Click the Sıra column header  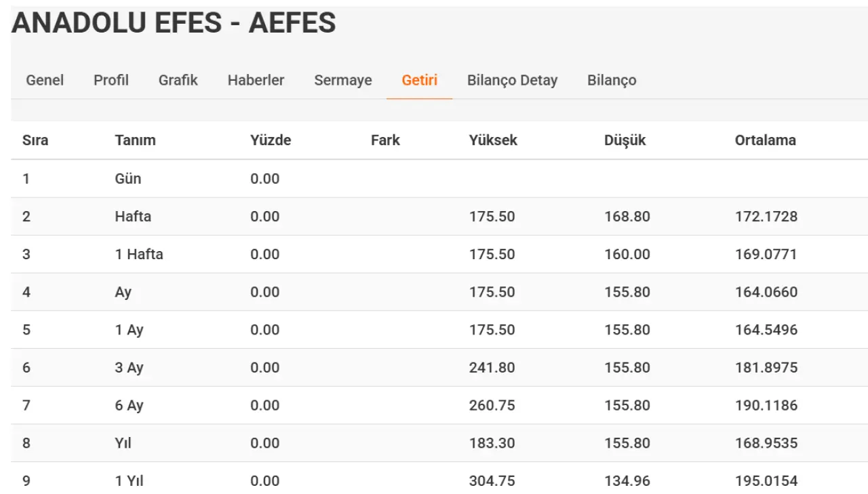click(35, 140)
